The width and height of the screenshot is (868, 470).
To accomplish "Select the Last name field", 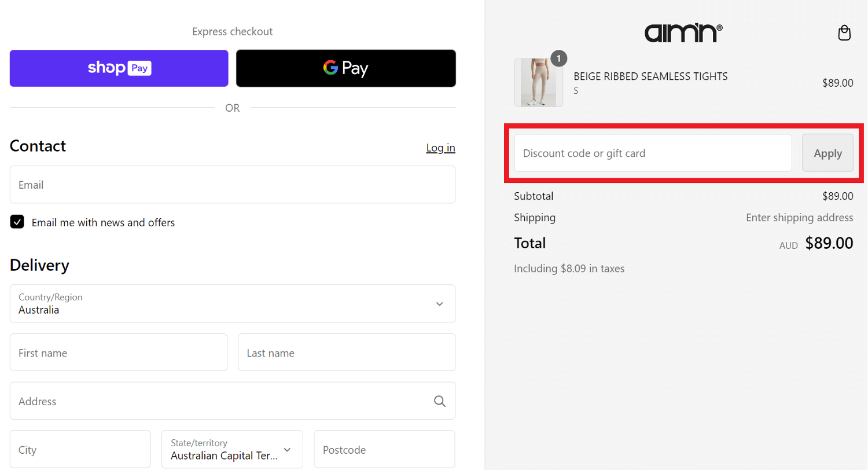I will [347, 352].
